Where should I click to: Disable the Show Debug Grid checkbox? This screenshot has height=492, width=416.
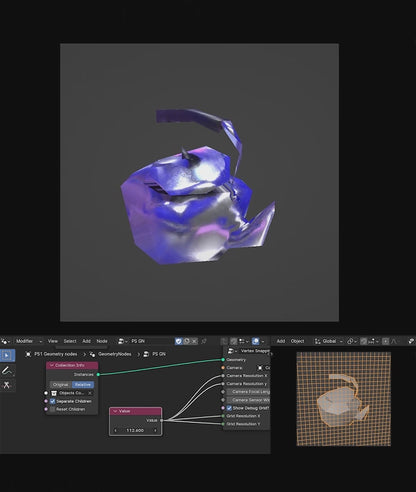229,408
